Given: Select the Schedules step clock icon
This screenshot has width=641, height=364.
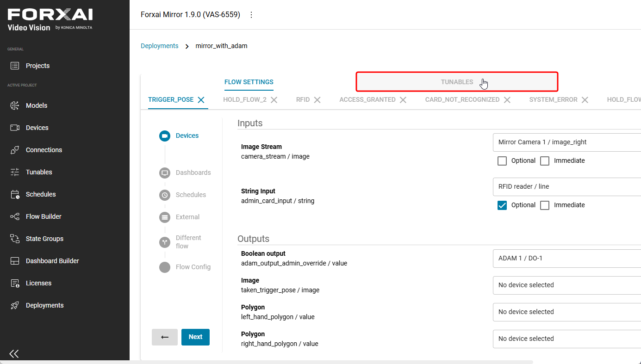Looking at the screenshot, I should tap(165, 195).
